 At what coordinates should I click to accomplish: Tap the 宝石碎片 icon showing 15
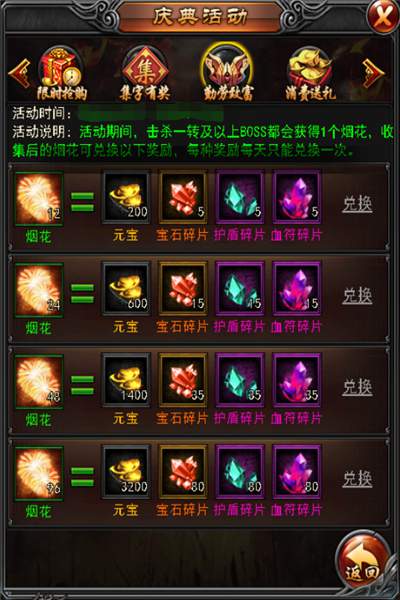point(183,289)
